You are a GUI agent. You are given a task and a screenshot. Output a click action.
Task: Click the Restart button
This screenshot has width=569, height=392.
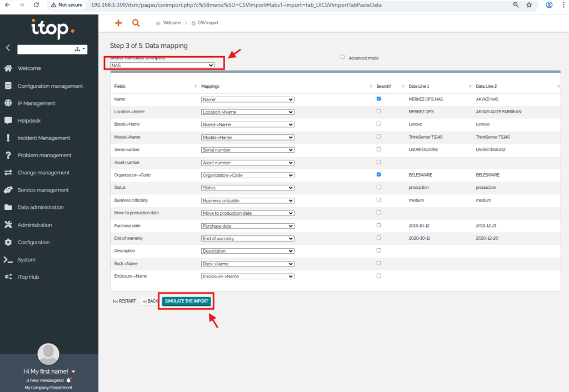tap(124, 301)
